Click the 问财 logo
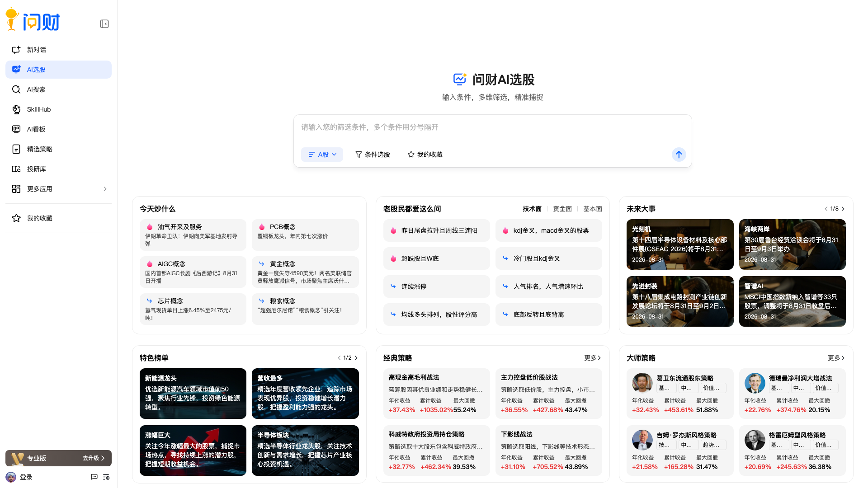Screen dimensions: 868x488 point(33,20)
